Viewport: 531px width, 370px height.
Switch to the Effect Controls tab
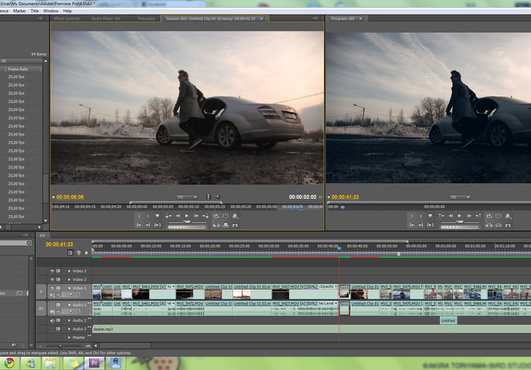click(x=67, y=18)
